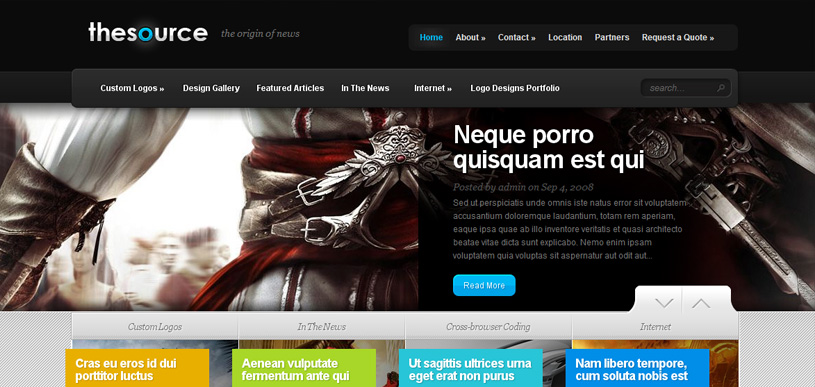815x387 pixels.
Task: Expand the About menu
Action: (470, 37)
